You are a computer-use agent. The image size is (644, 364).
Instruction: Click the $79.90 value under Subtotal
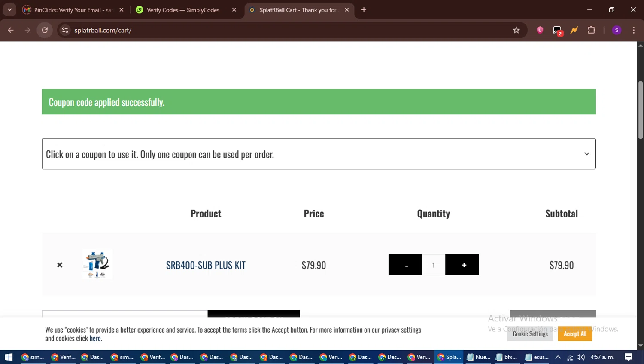pos(562,265)
